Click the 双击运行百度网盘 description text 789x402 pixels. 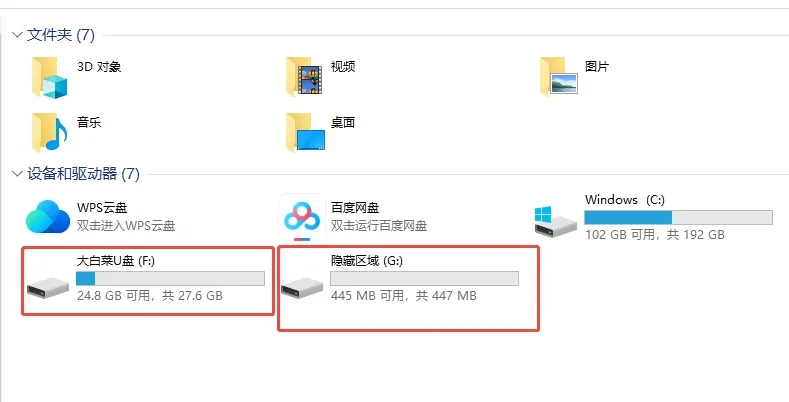click(379, 225)
